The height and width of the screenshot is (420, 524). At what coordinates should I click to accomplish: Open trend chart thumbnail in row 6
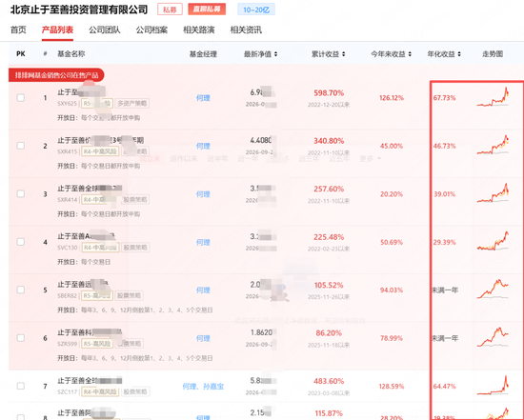493,337
